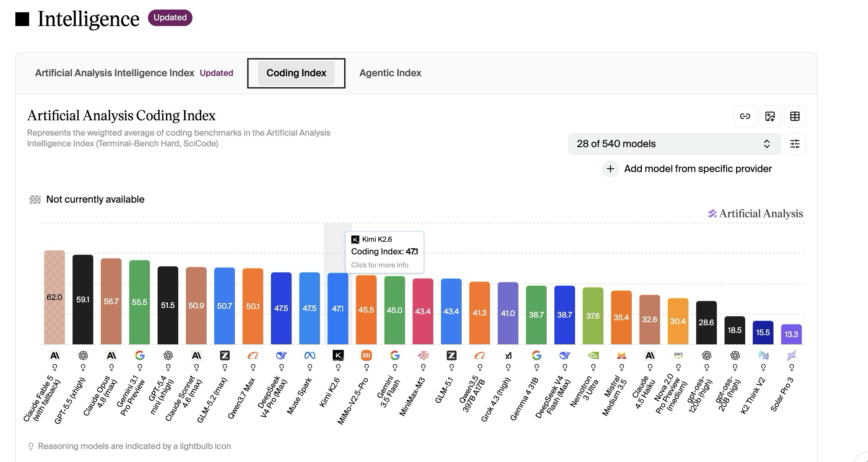Click the Mistral logo under Mistral Medium 3.5
Image resolution: width=868 pixels, height=462 pixels.
[621, 356]
